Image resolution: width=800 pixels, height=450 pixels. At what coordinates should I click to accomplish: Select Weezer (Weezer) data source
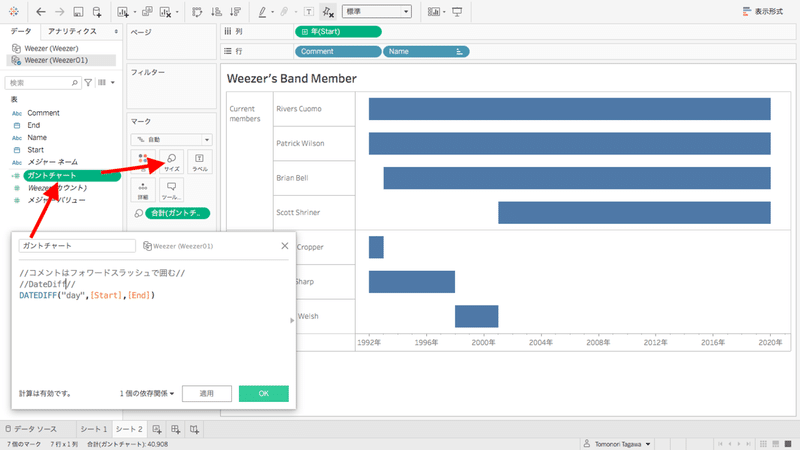point(52,48)
